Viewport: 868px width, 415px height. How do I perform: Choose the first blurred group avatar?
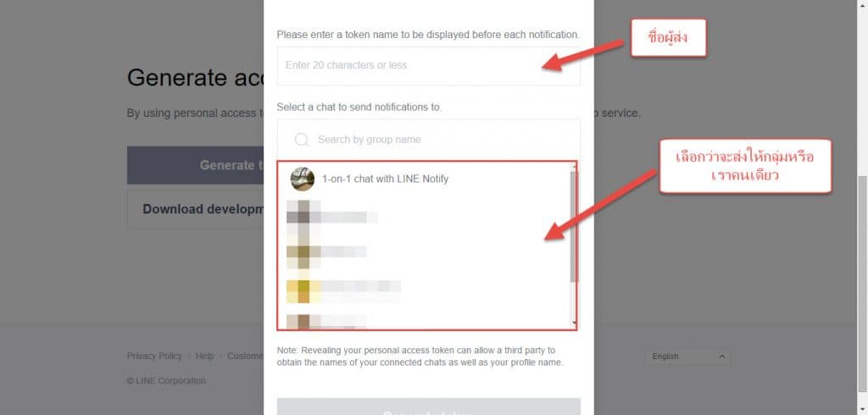pos(303,217)
